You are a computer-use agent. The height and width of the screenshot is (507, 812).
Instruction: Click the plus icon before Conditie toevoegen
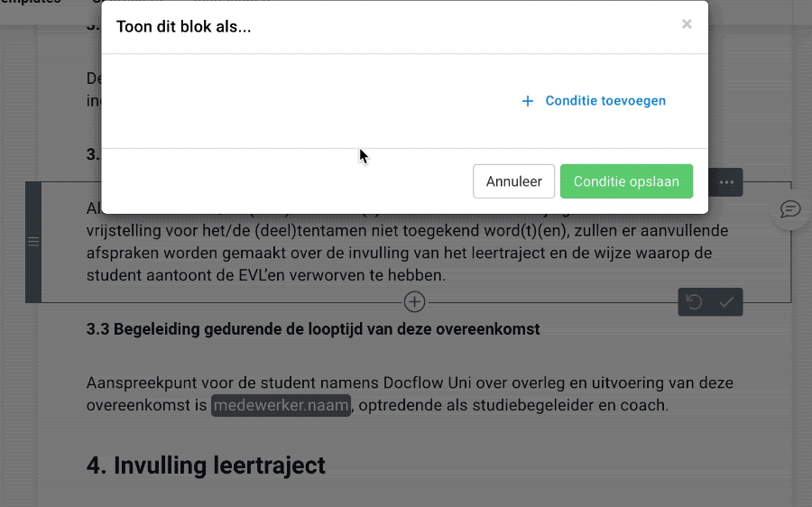pyautogui.click(x=528, y=101)
